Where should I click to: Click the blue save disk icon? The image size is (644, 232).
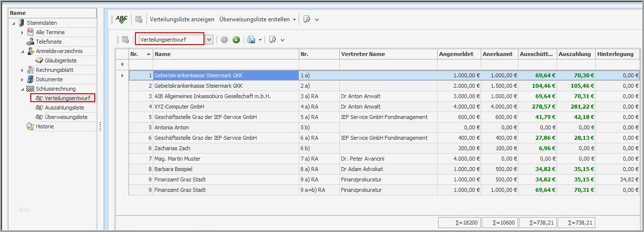[x=252, y=40]
